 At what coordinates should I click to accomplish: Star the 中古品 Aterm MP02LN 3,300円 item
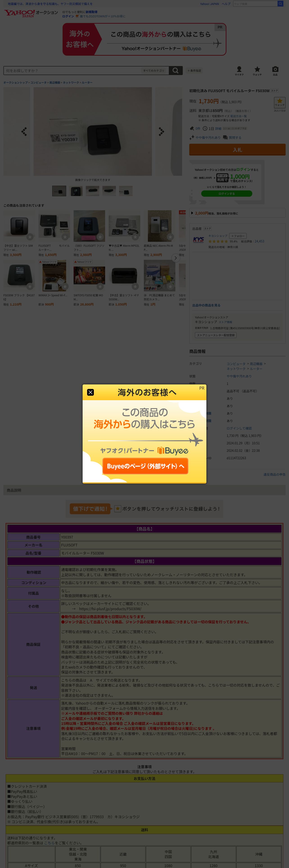[x=135, y=237]
